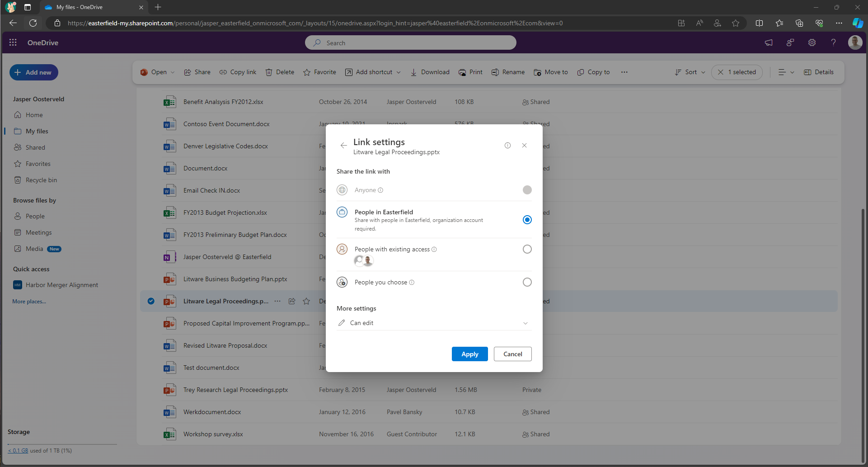Click the browser refresh icon
This screenshot has height=467, width=868.
[x=33, y=23]
